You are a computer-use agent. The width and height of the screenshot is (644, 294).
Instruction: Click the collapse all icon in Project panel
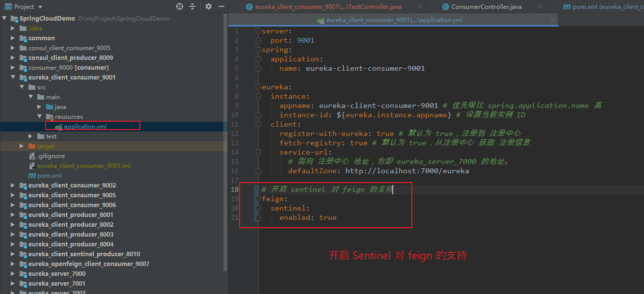tap(192, 6)
